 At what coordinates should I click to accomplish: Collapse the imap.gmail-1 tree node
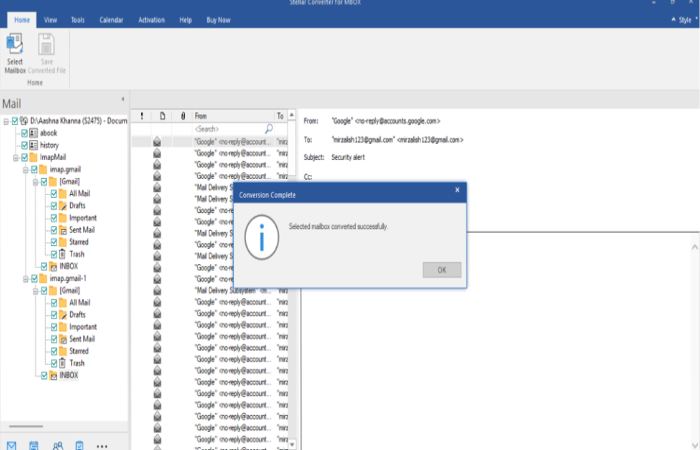(25, 279)
